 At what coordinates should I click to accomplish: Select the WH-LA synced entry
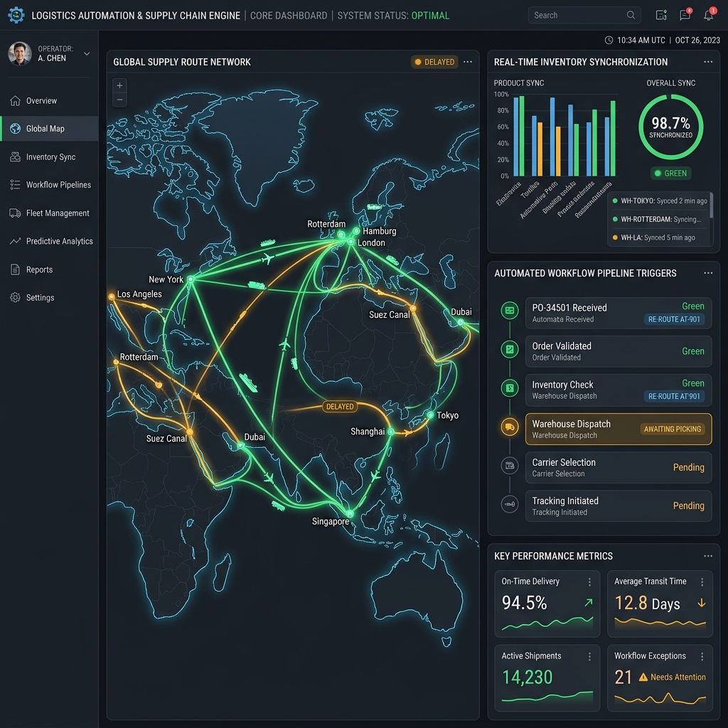pyautogui.click(x=659, y=237)
